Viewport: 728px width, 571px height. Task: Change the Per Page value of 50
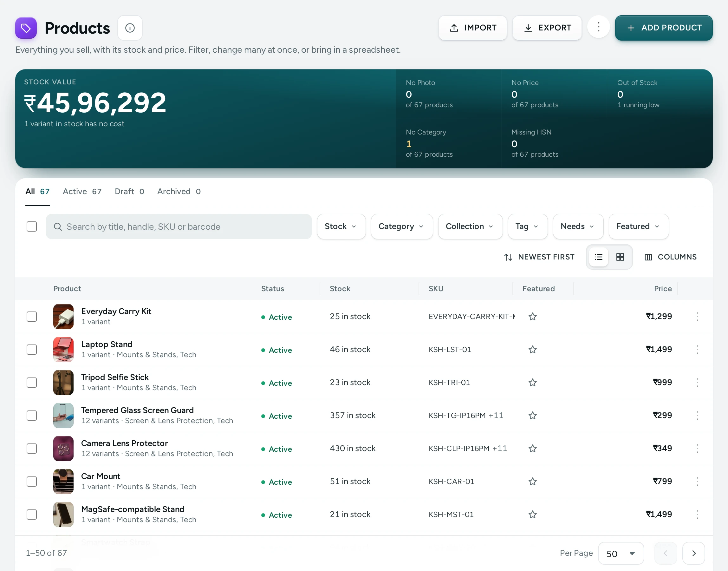tap(621, 553)
